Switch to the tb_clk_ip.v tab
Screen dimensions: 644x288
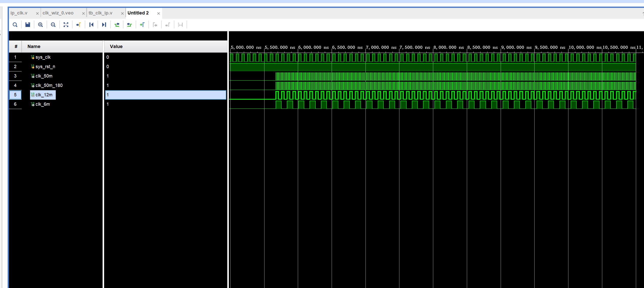pyautogui.click(x=101, y=13)
